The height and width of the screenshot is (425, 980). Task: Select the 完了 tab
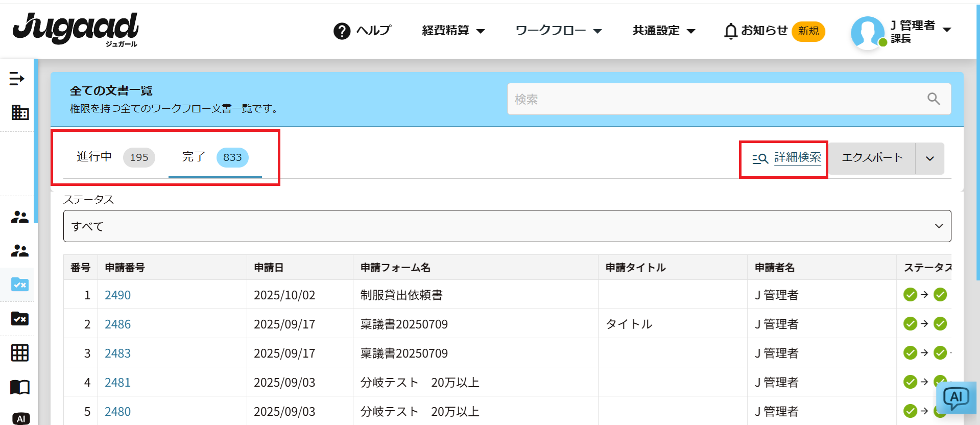pyautogui.click(x=214, y=157)
